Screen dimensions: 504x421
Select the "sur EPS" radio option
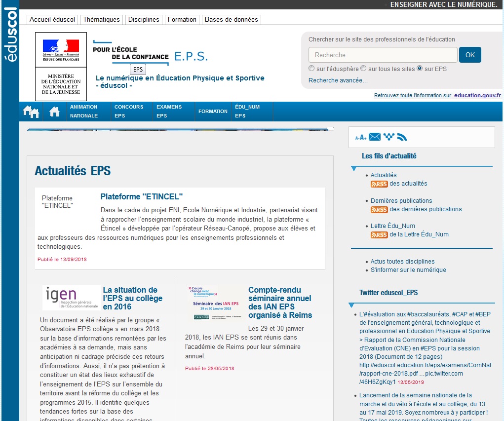(420, 69)
